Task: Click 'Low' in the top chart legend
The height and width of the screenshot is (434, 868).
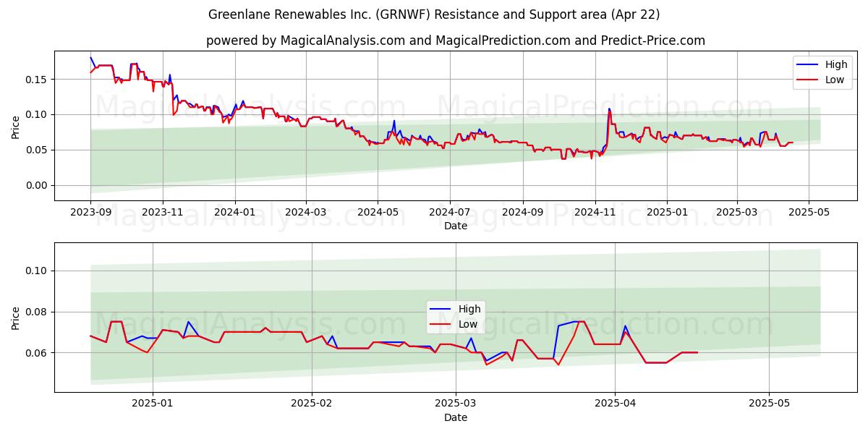Action: coord(835,80)
